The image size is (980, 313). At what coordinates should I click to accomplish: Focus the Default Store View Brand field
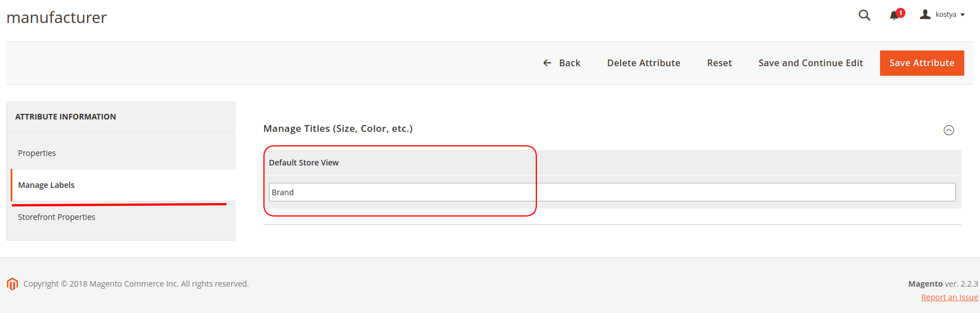coord(612,192)
